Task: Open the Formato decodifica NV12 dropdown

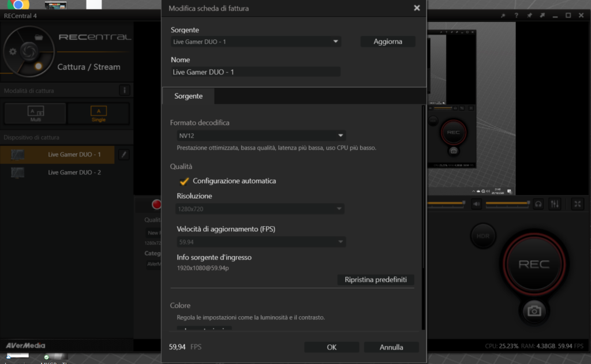Action: [261, 136]
